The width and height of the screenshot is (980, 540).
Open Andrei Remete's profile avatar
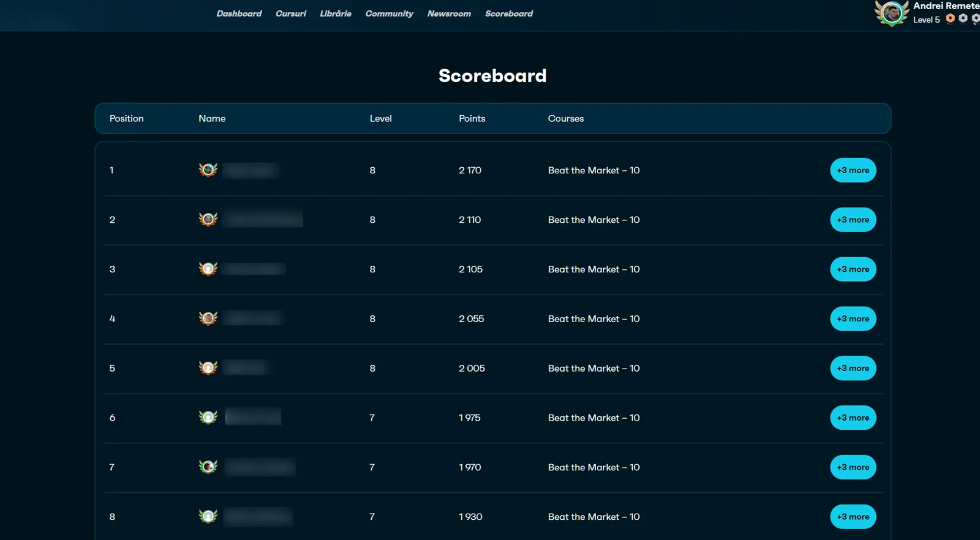coord(892,13)
